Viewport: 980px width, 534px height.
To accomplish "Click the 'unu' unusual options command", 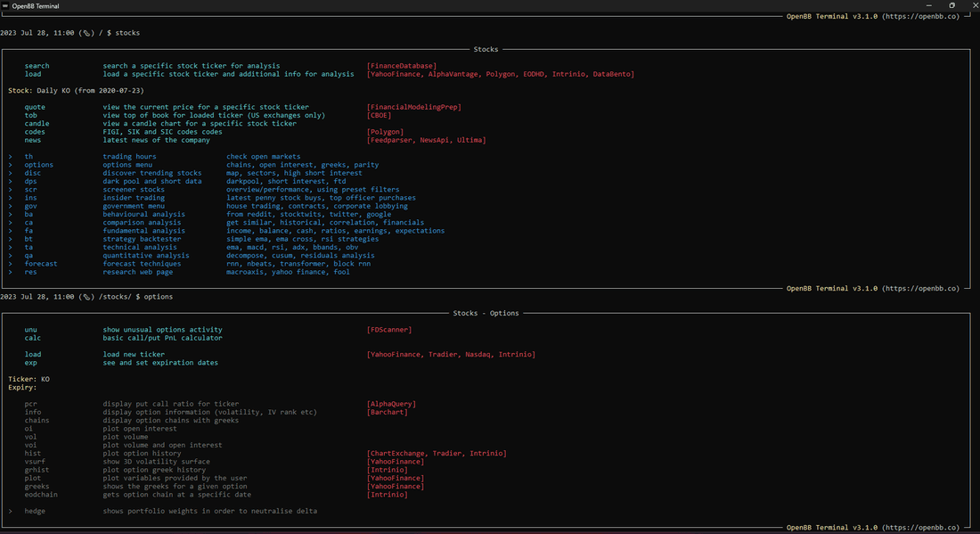I will [30, 330].
